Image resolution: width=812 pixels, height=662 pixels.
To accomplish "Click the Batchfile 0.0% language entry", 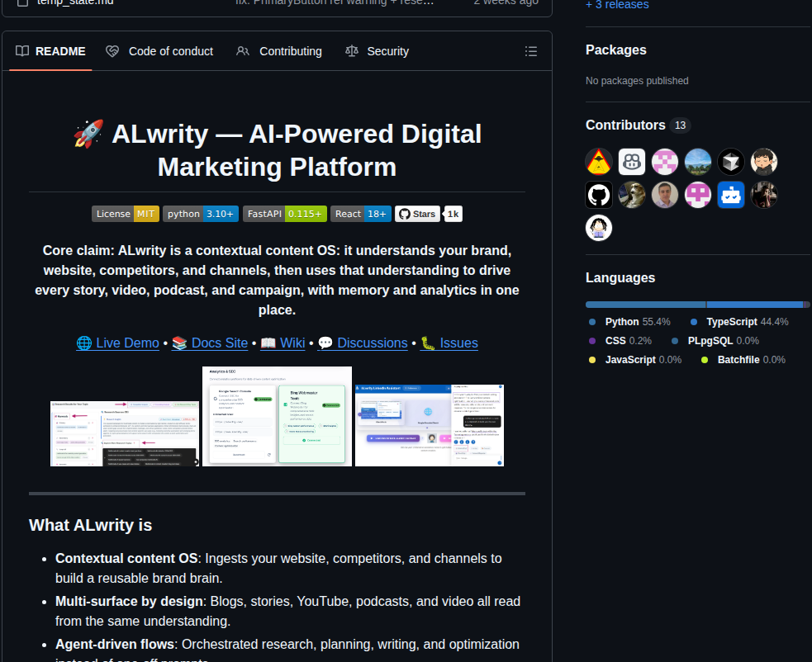I will click(743, 360).
